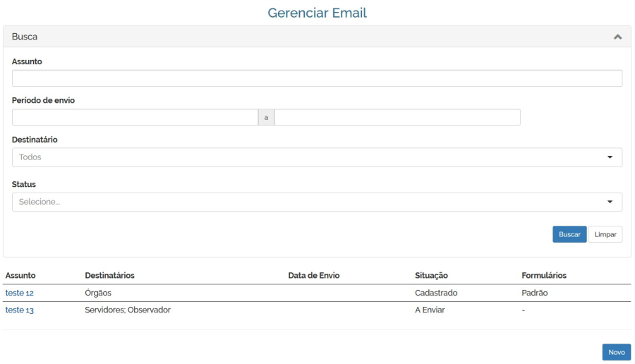Select the Órgãos recipient cell

pos(98,293)
